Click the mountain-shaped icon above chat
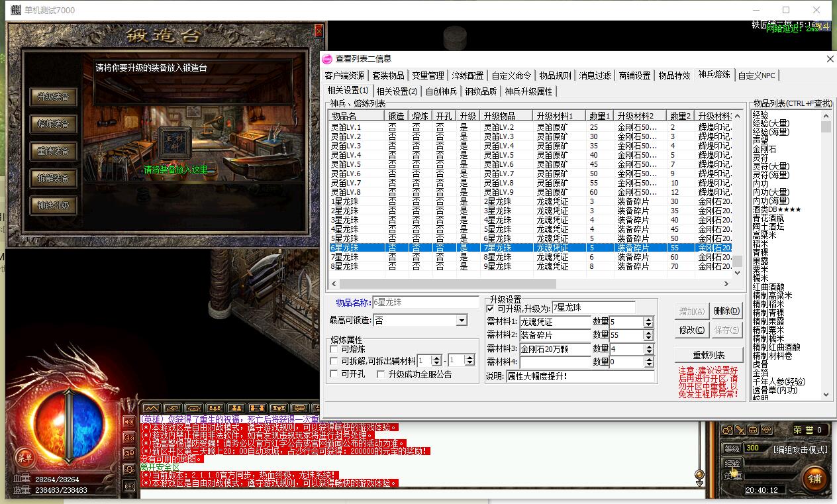Viewport: 837px width, 504px height. pyautogui.click(x=152, y=408)
